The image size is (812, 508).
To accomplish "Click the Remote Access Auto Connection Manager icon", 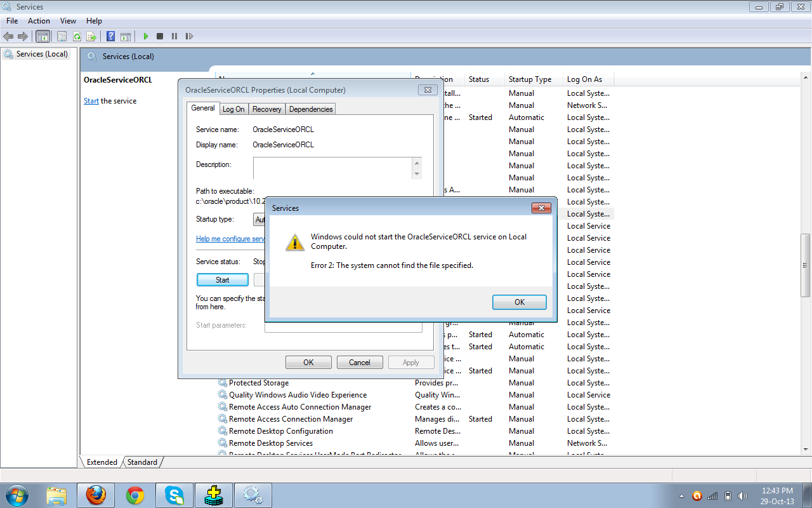I will 223,407.
